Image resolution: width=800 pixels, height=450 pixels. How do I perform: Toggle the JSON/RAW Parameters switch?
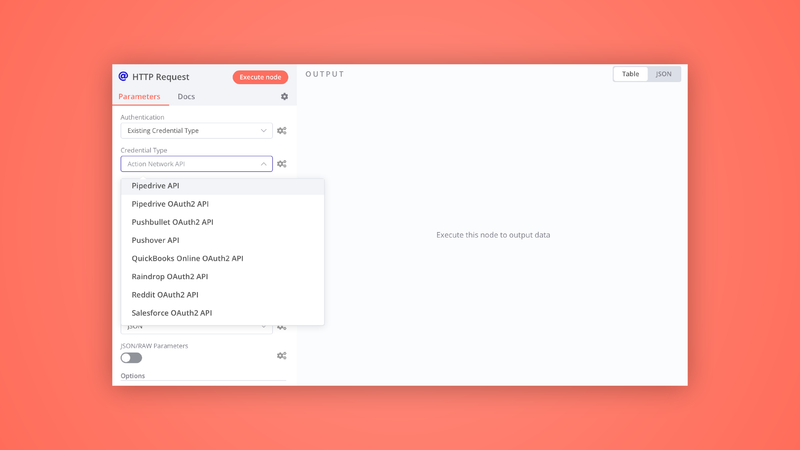[131, 358]
